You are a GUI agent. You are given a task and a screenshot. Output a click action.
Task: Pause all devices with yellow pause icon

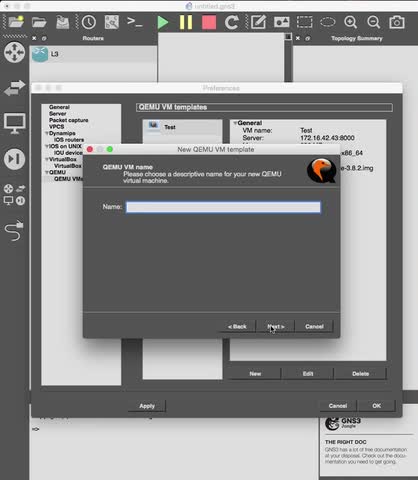(x=186, y=22)
